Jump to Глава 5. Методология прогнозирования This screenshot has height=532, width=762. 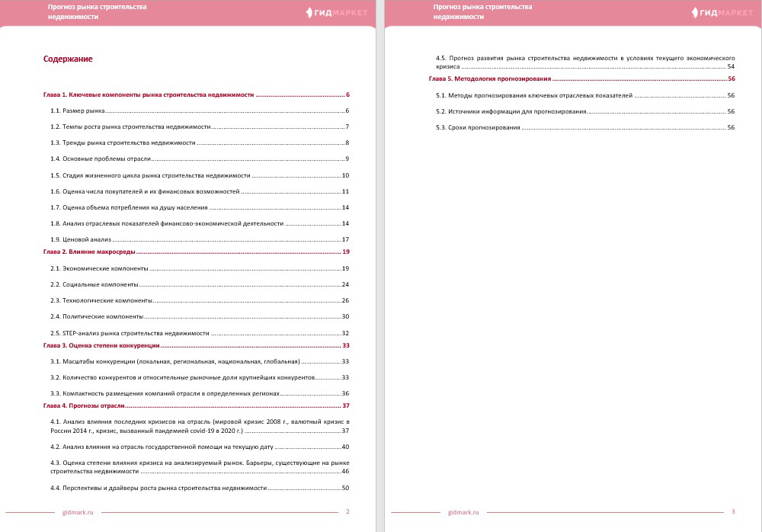490,79
